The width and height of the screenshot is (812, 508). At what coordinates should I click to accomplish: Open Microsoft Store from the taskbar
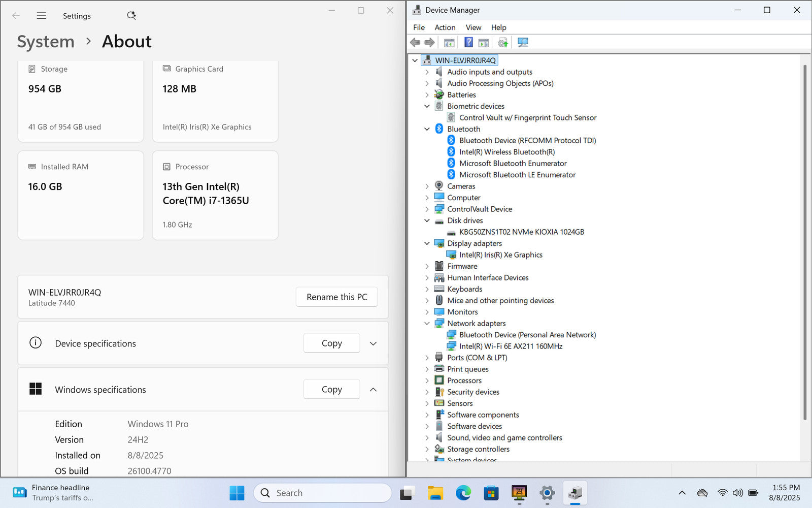point(491,493)
